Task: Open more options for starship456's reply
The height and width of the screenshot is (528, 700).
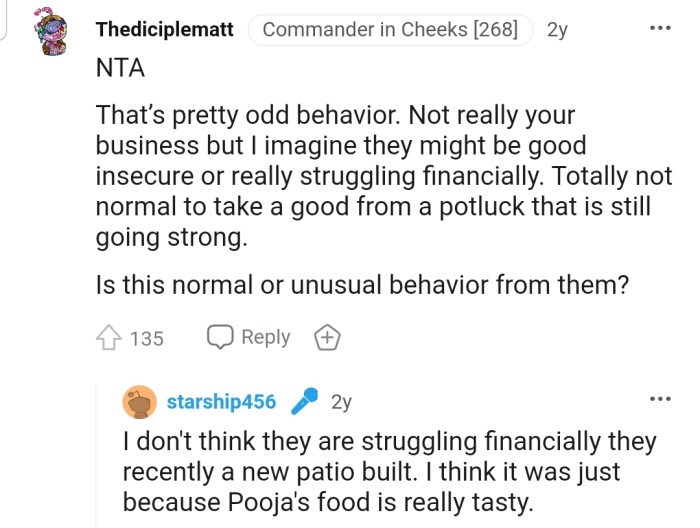Action: pyautogui.click(x=660, y=399)
